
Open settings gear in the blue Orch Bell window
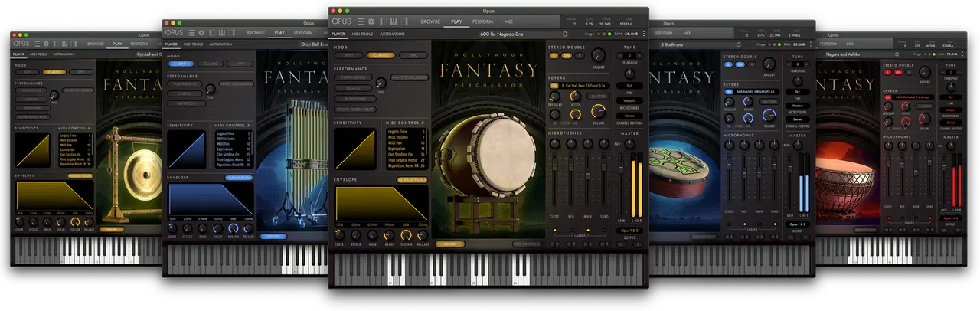(x=201, y=33)
